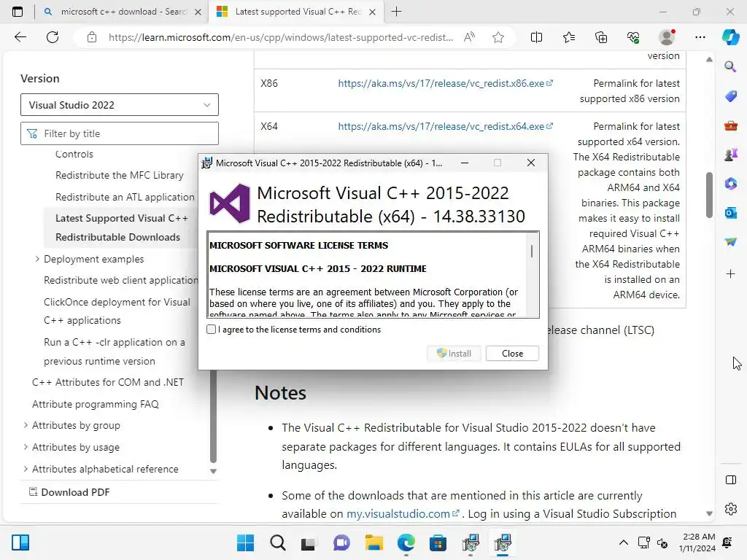Add a sidebar app with plus icon
The height and width of the screenshot is (560, 747).
pos(730,274)
